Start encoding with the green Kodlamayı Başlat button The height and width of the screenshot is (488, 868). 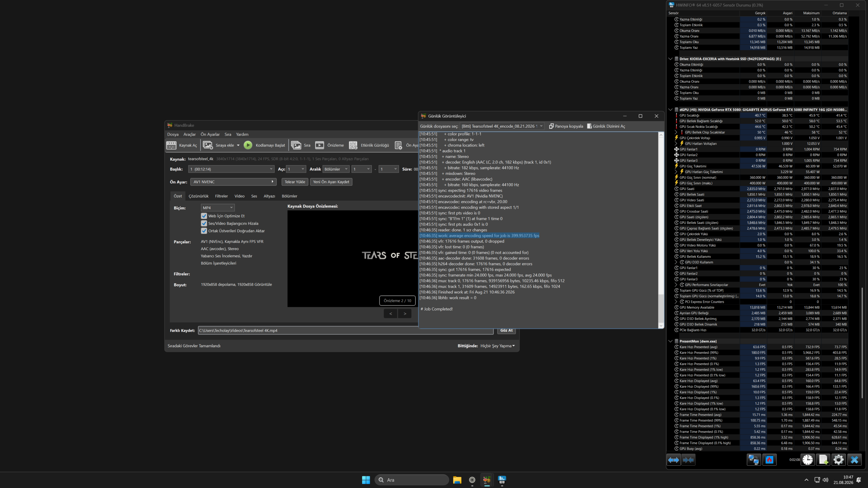(x=248, y=145)
